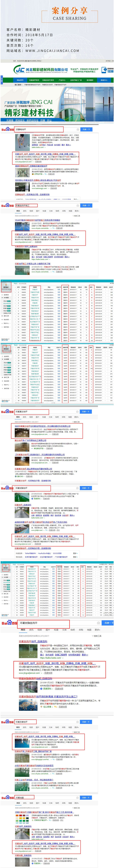The image size is (115, 868).
Task: Click camera icon in 环氧树脂地坪 search box
Action: pos(78,488)
